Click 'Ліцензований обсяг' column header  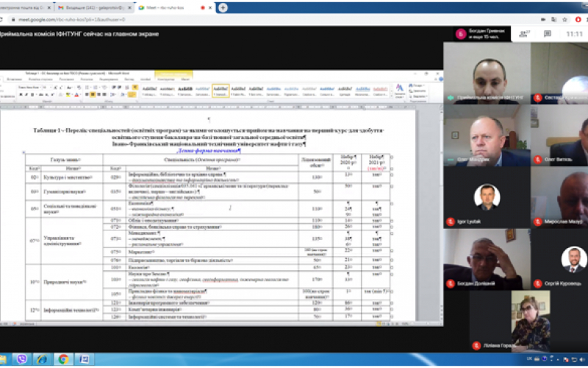coord(315,162)
